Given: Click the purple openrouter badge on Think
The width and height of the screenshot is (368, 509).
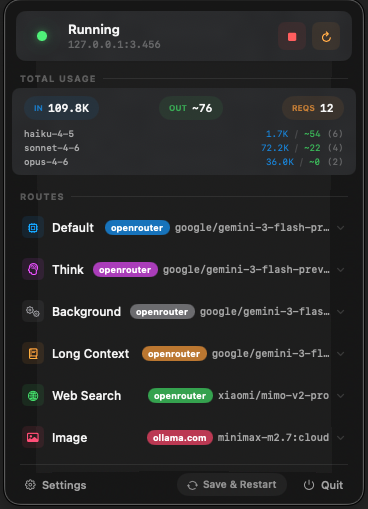Looking at the screenshot, I should click(125, 270).
